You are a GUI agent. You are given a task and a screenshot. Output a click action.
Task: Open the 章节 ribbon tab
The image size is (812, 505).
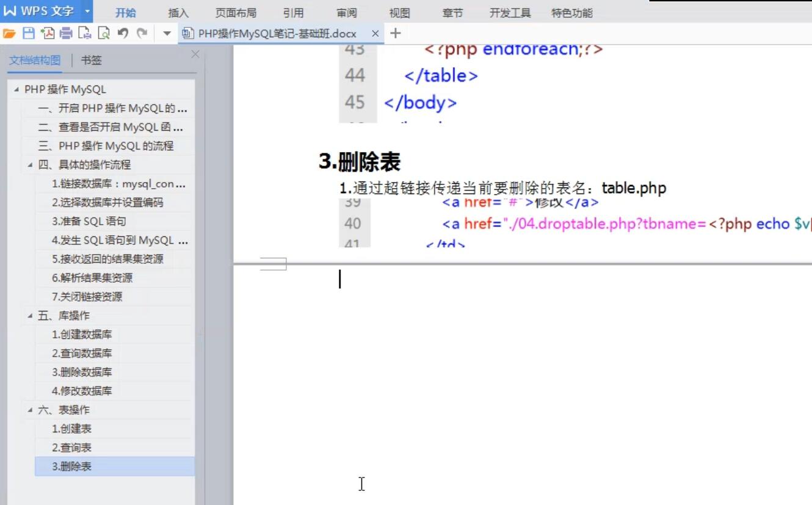coord(452,13)
